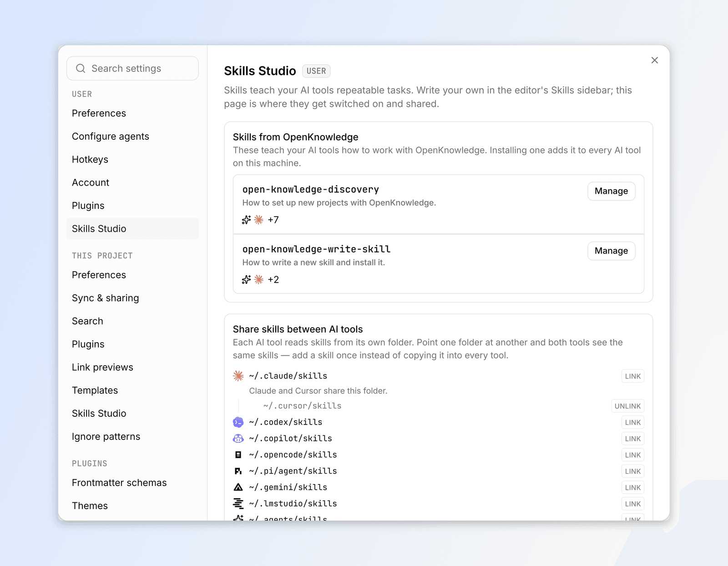Click the USER badge beside Skills Studio

(x=316, y=71)
